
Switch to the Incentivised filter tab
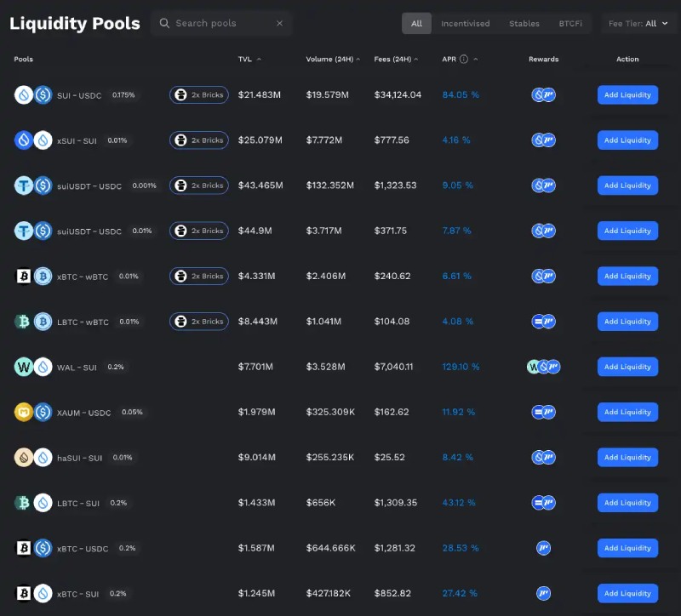[465, 24]
